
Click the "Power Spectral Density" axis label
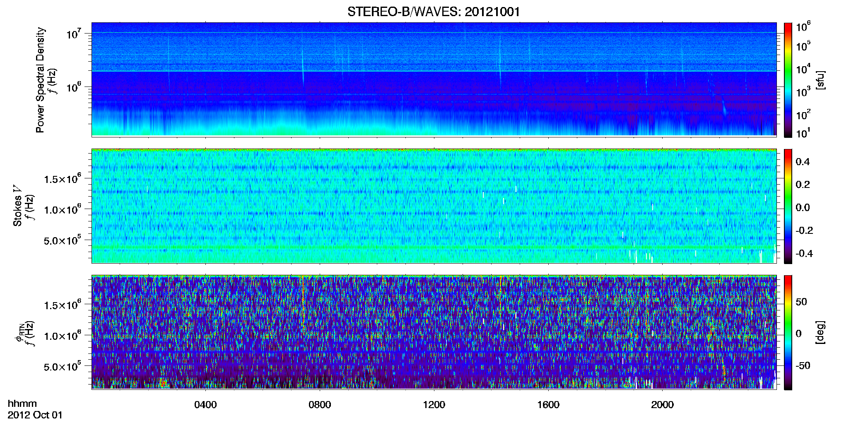point(40,80)
